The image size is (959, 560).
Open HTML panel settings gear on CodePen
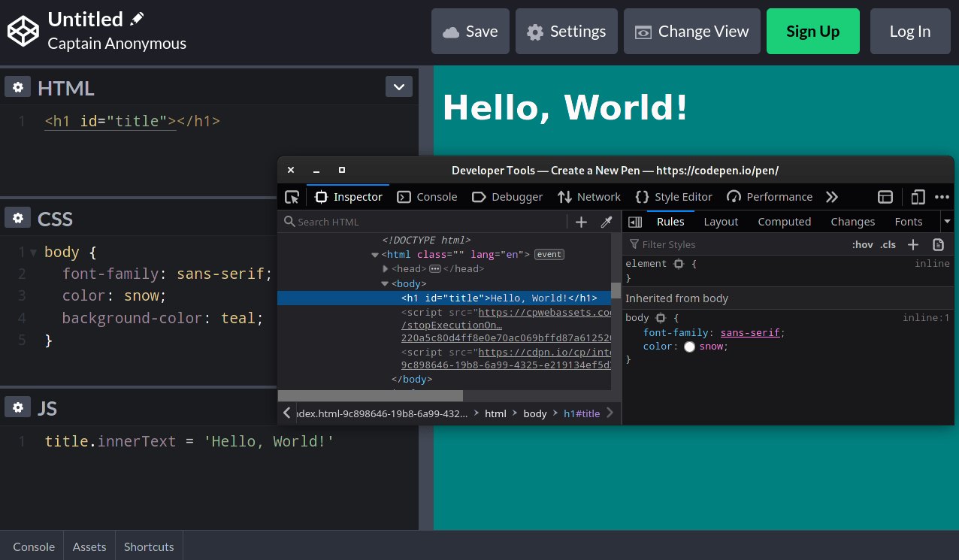point(17,86)
